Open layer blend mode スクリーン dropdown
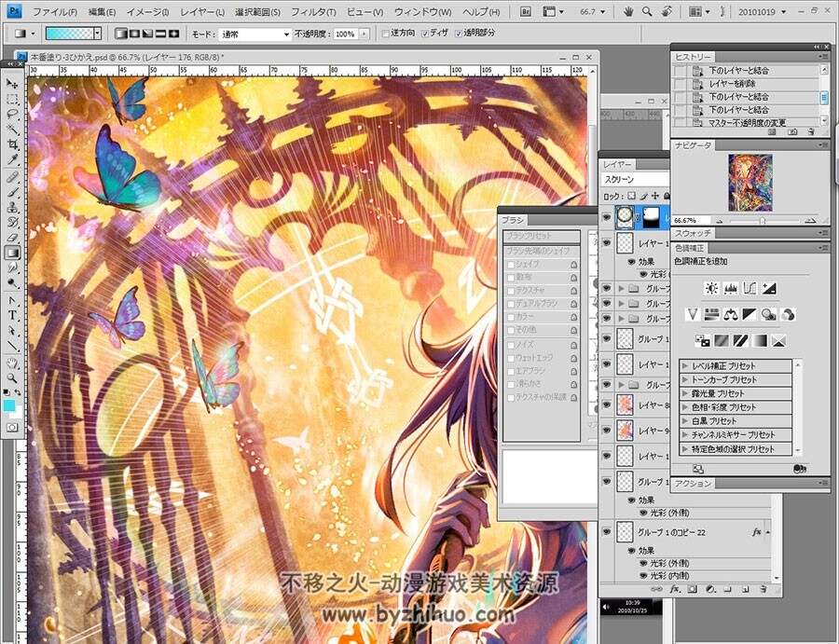 point(635,179)
